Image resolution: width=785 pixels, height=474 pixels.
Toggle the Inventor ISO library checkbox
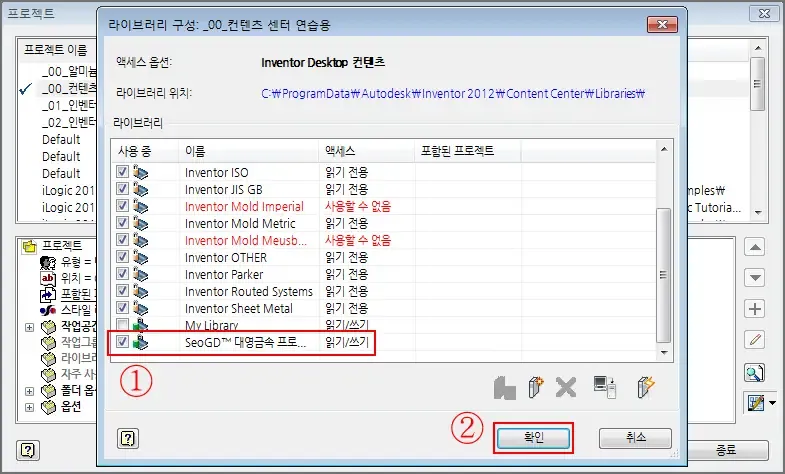click(122, 172)
